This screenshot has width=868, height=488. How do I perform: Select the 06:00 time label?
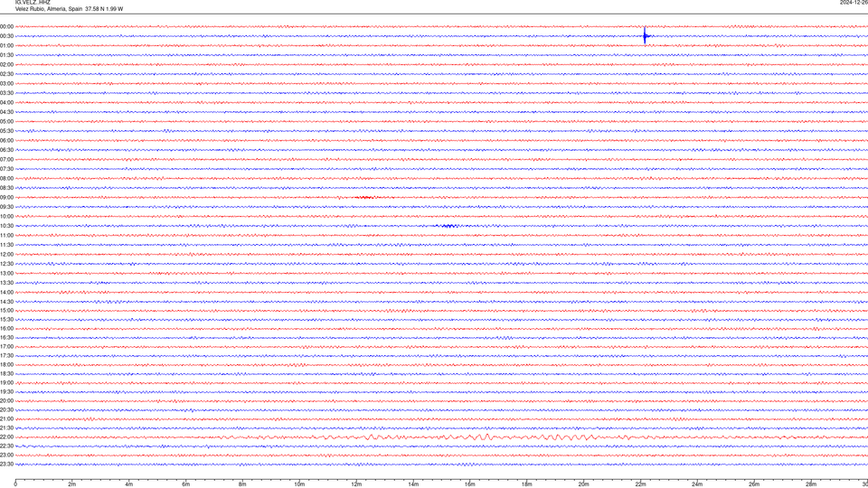coord(6,141)
